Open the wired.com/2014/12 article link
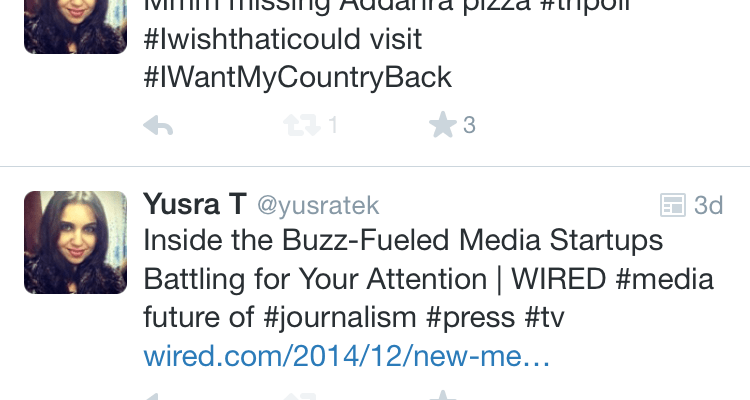Screen dimensions: 750x400 click(x=347, y=356)
